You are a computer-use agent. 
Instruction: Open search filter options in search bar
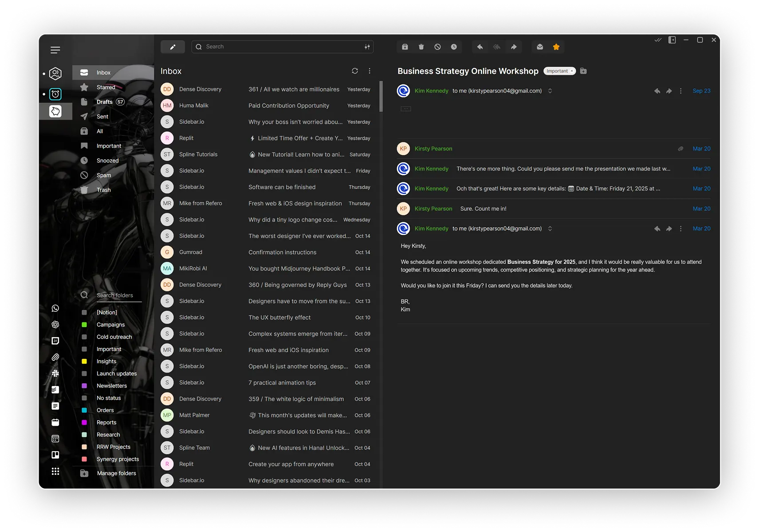pyautogui.click(x=367, y=47)
